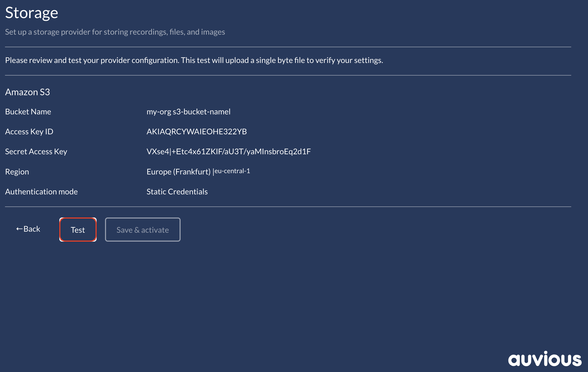
Task: Click the Region value Europe (Frankfurt)
Action: tap(179, 172)
